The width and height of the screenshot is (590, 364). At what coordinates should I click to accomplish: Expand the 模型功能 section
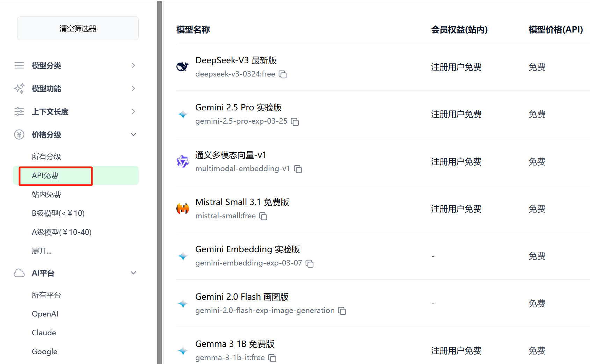[x=133, y=88]
